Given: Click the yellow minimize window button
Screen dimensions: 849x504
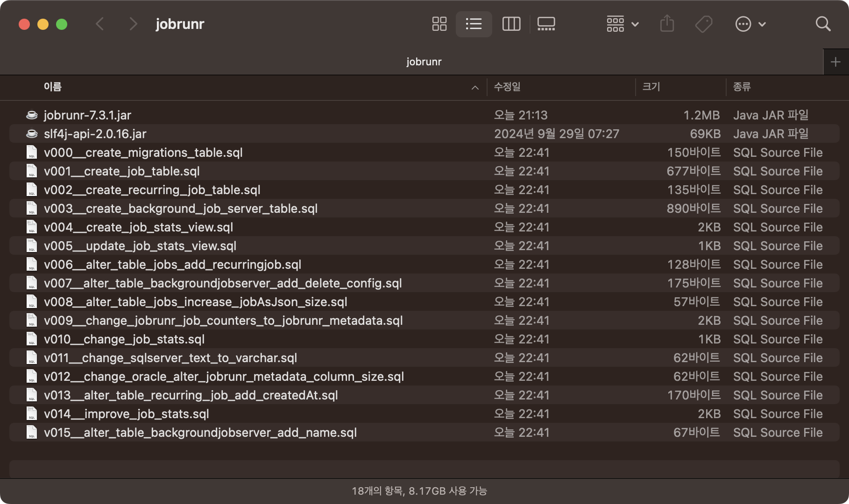Looking at the screenshot, I should tap(43, 24).
